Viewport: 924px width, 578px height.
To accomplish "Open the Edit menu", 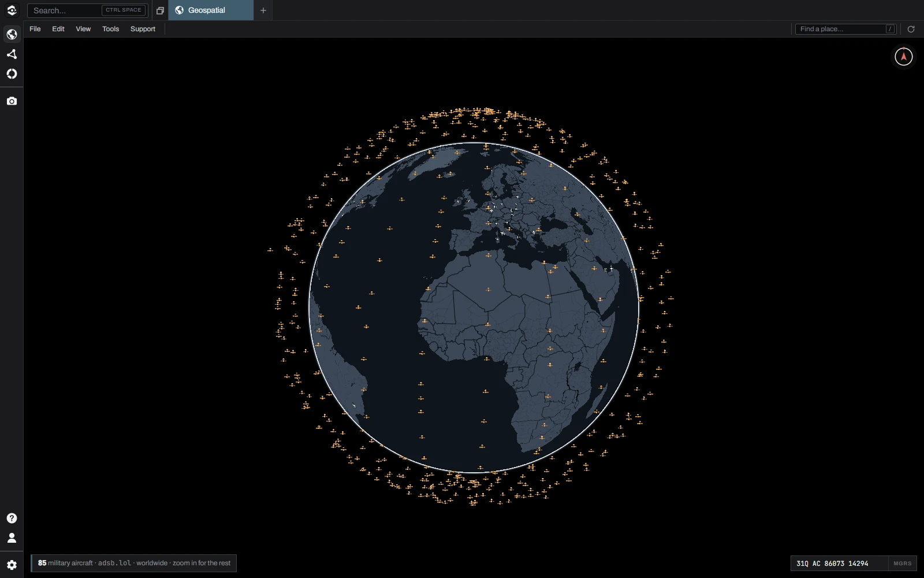I will (58, 29).
